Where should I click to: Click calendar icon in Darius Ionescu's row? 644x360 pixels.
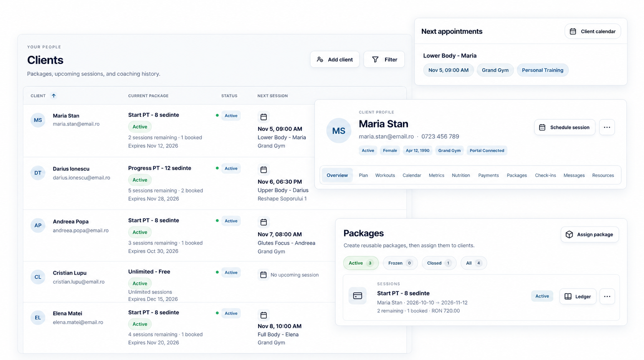[263, 170]
